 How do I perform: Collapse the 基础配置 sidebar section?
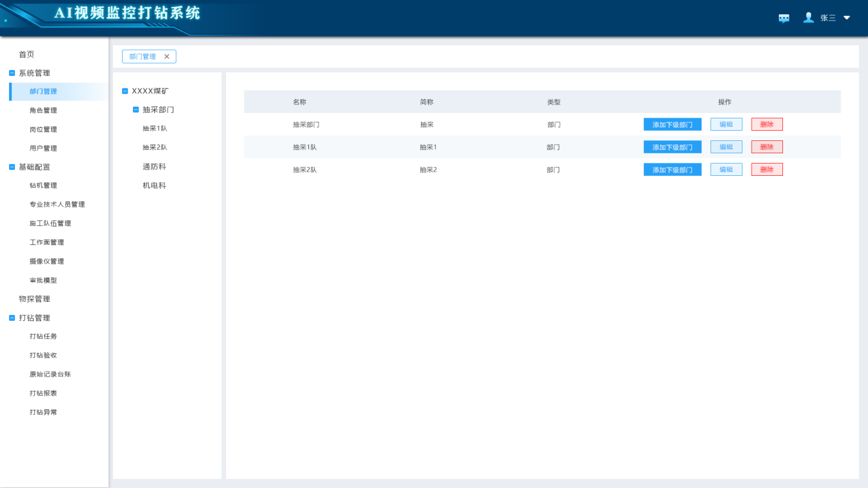pos(12,167)
